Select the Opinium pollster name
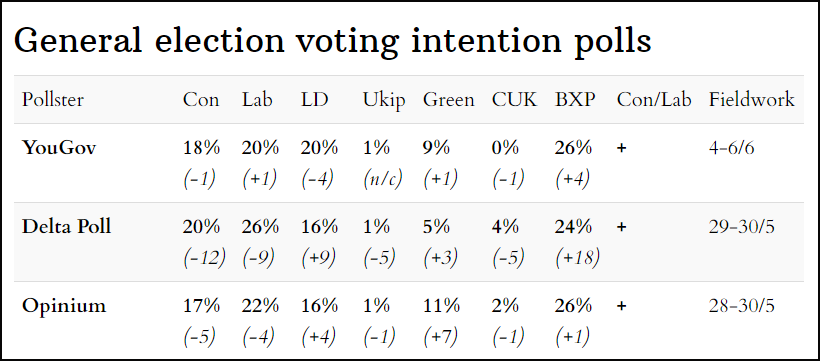 coord(64,306)
